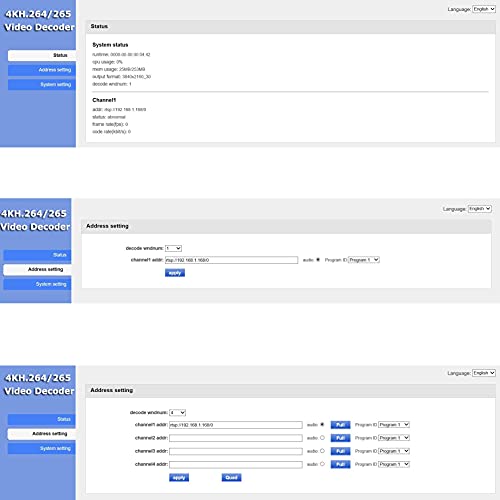The height and width of the screenshot is (500, 500).
Task: Click channel4 addr input field
Action: 236,464
